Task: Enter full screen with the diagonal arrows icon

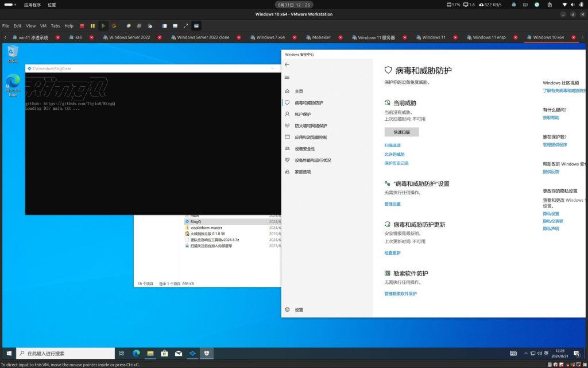Action: pos(185,26)
